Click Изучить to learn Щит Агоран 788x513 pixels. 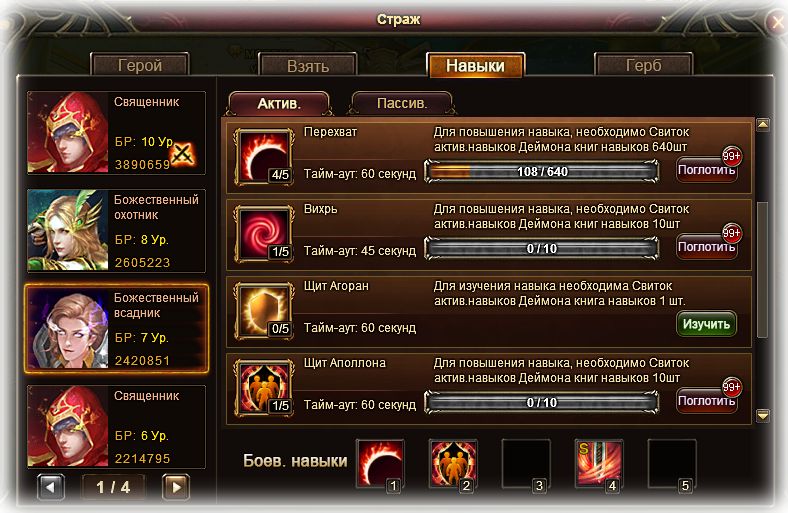point(706,324)
